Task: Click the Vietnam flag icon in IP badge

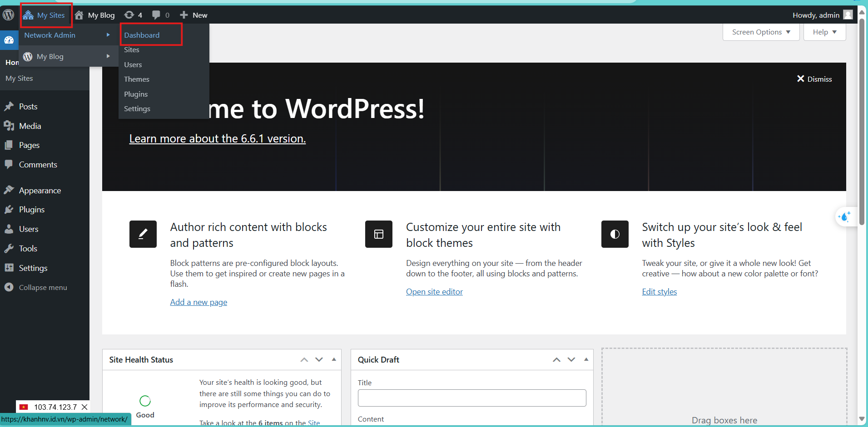Action: pyautogui.click(x=24, y=407)
